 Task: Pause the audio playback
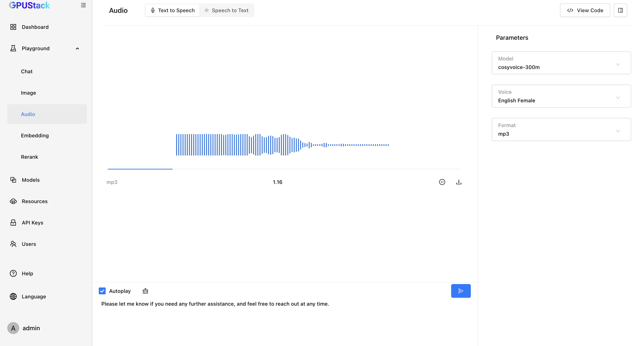click(442, 182)
